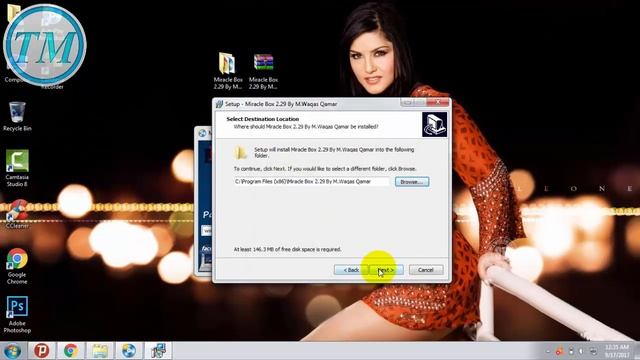Open the Miracle Box folder desktop icon
The image size is (640, 360).
pos(228,71)
